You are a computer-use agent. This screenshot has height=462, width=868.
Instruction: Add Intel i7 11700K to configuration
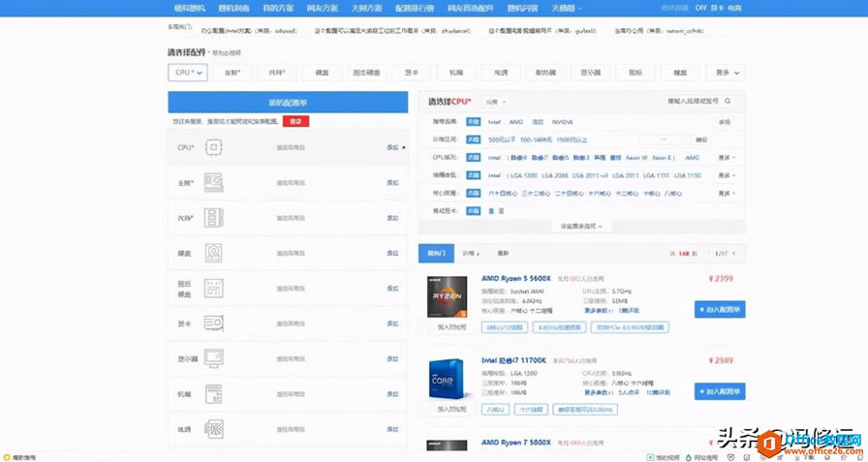[720, 391]
